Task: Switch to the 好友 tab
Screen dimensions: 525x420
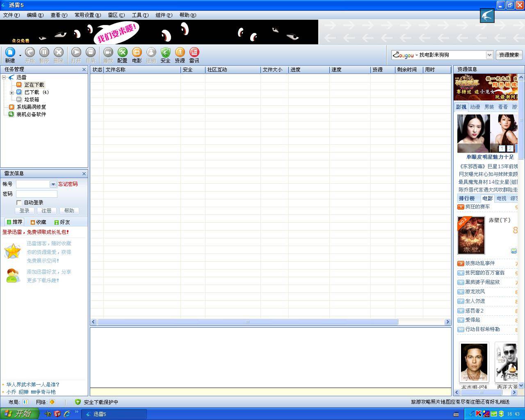Action: coord(62,222)
